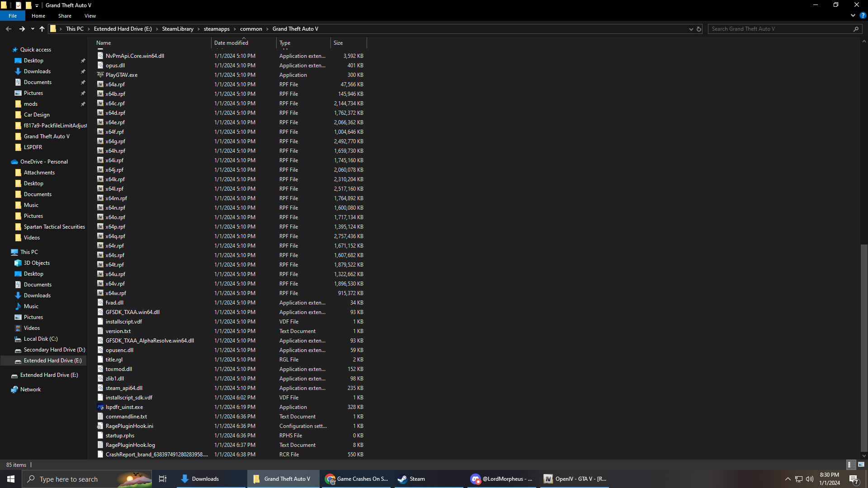
Task: Click the vertical scrollbar thumb
Action: coord(863,348)
